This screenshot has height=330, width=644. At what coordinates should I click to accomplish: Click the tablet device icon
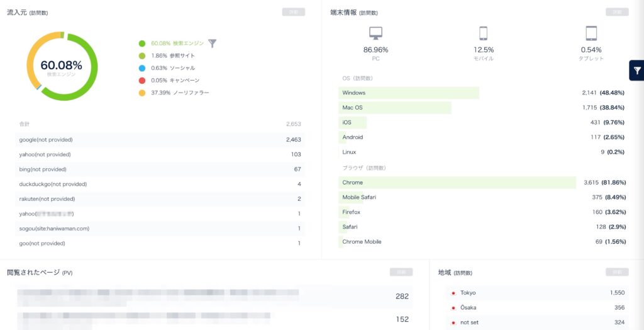point(591,33)
